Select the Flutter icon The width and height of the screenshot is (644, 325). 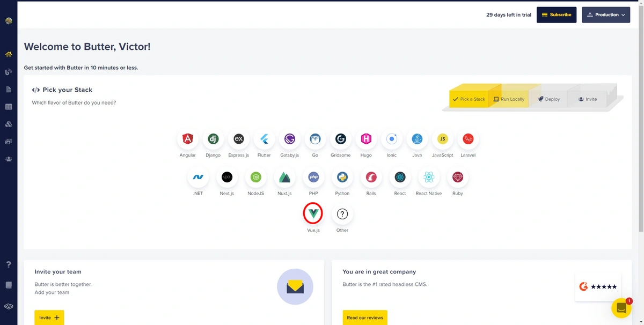264,139
